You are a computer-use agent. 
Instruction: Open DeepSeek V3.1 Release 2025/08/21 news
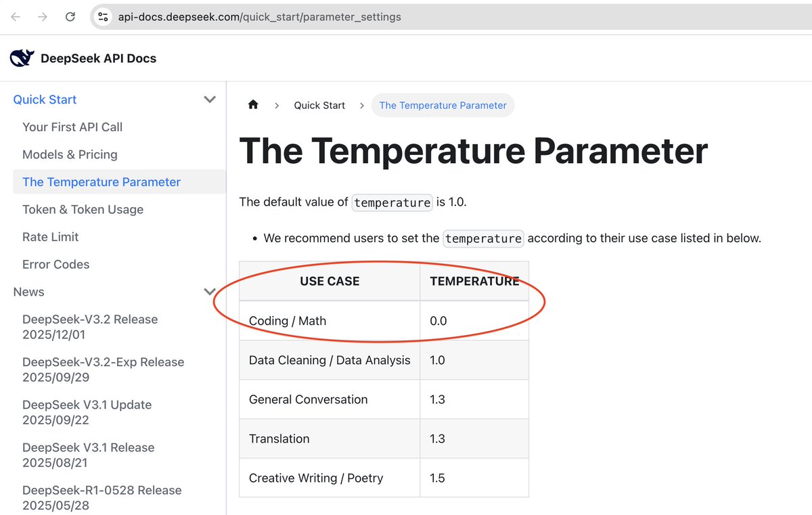(89, 455)
